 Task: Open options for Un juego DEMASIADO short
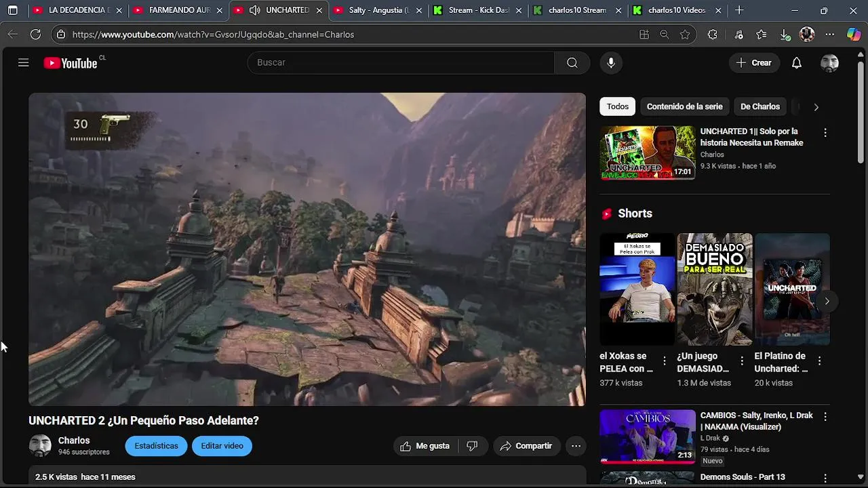(x=742, y=361)
